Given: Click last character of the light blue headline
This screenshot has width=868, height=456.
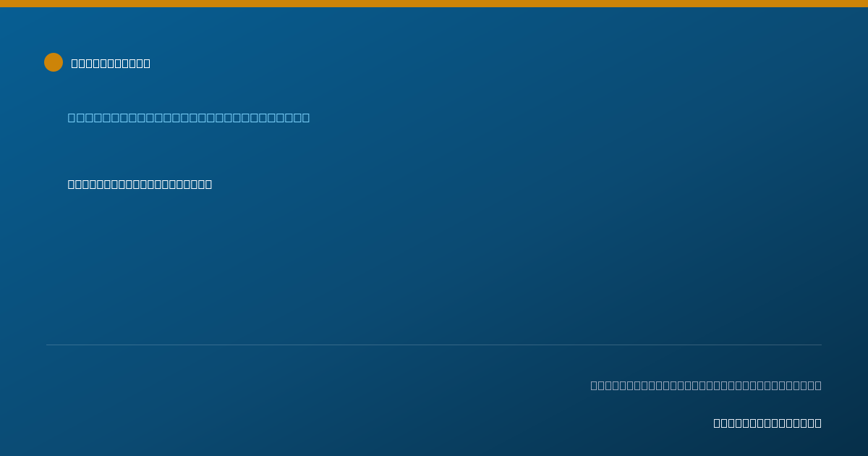Looking at the screenshot, I should (x=306, y=117).
